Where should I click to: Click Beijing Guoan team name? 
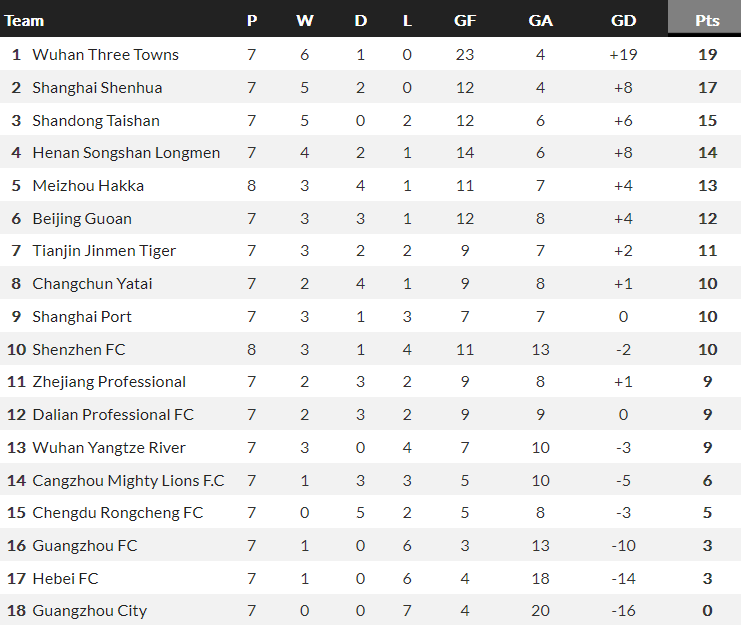82,218
